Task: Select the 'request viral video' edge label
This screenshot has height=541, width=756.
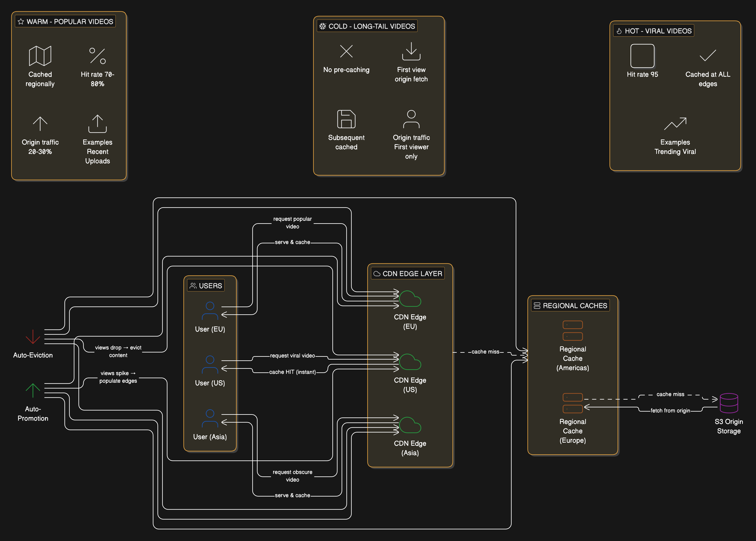Action: (x=292, y=356)
